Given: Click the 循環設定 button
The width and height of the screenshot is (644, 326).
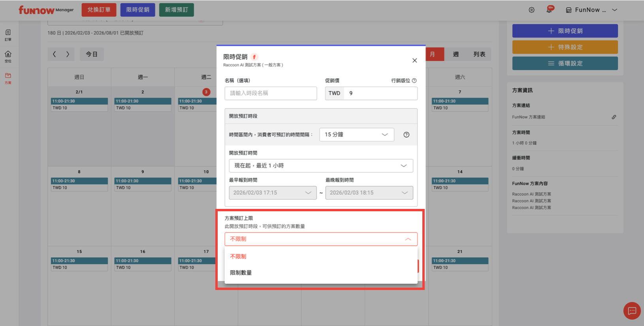Looking at the screenshot, I should point(565,63).
